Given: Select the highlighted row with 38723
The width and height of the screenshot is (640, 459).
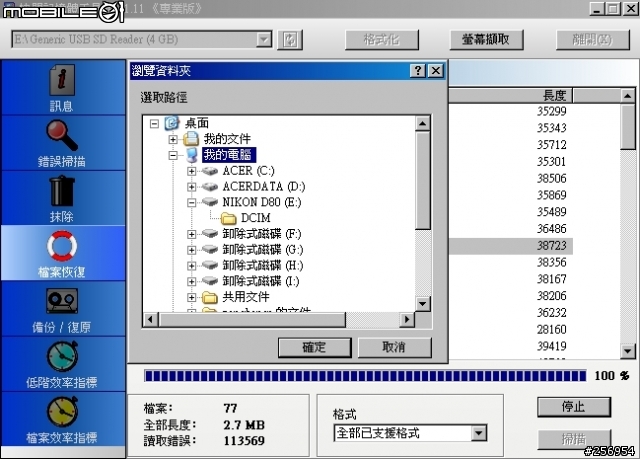Looking at the screenshot, I should tap(511, 246).
